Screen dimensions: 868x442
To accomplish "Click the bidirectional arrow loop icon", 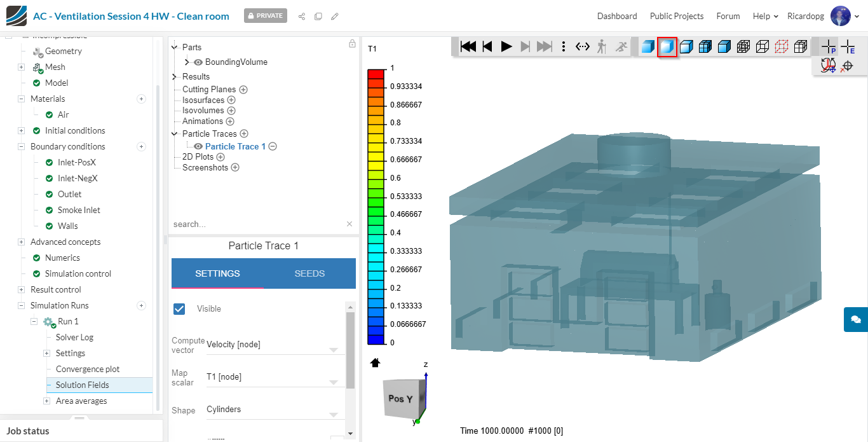I will tap(583, 46).
